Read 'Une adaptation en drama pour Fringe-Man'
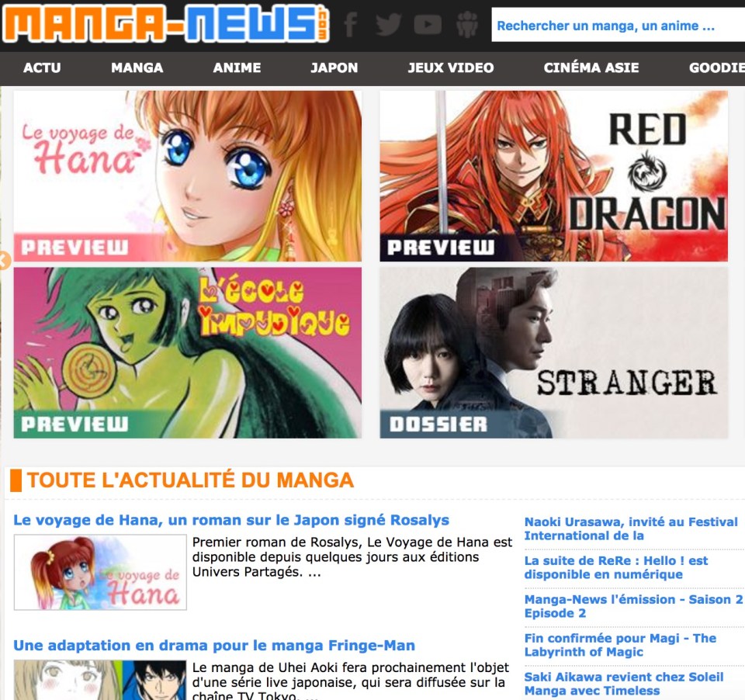 (214, 645)
